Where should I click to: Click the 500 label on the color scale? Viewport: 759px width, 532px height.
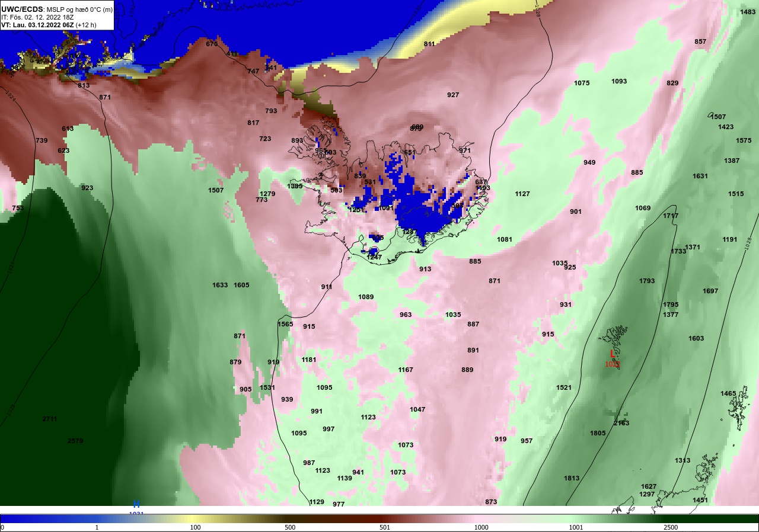pos(290,527)
